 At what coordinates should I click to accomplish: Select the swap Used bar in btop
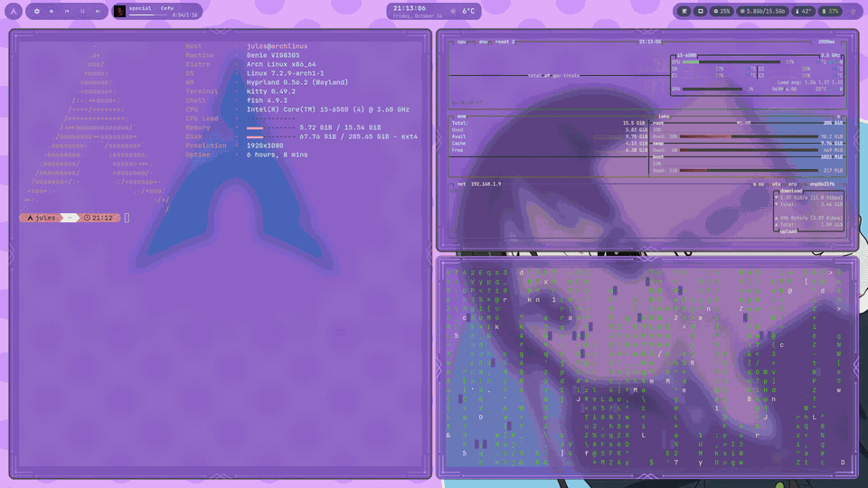[x=748, y=150]
